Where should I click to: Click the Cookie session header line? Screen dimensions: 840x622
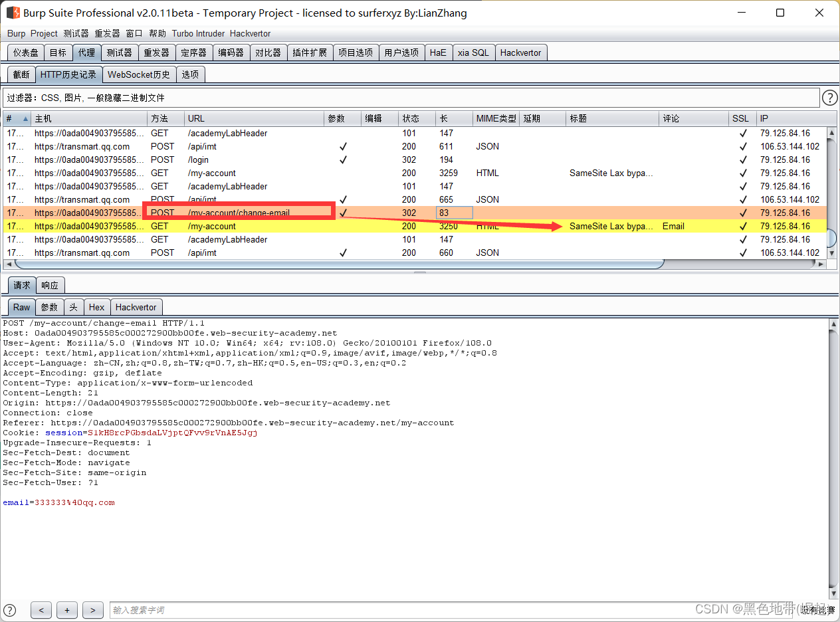[130, 433]
